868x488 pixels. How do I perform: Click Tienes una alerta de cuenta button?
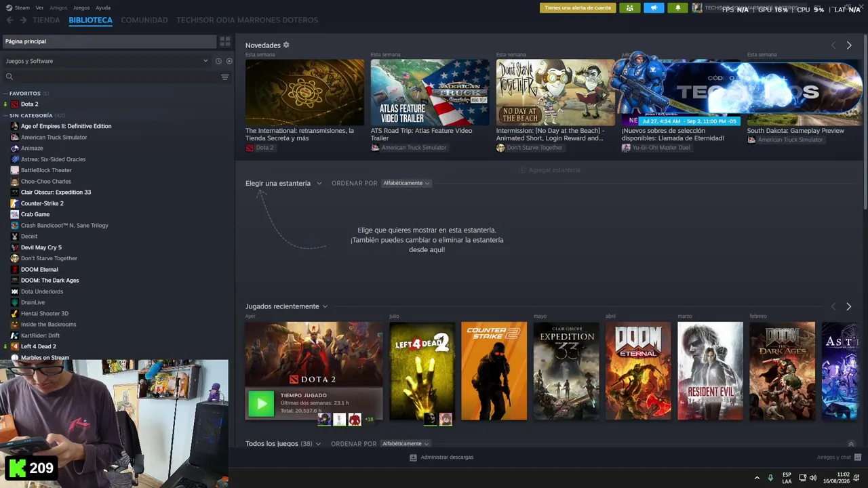click(x=578, y=8)
